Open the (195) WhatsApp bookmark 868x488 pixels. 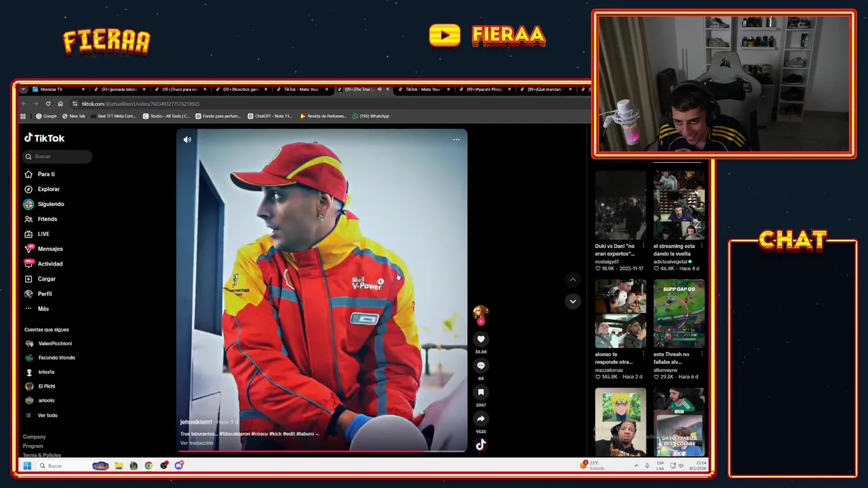370,116
